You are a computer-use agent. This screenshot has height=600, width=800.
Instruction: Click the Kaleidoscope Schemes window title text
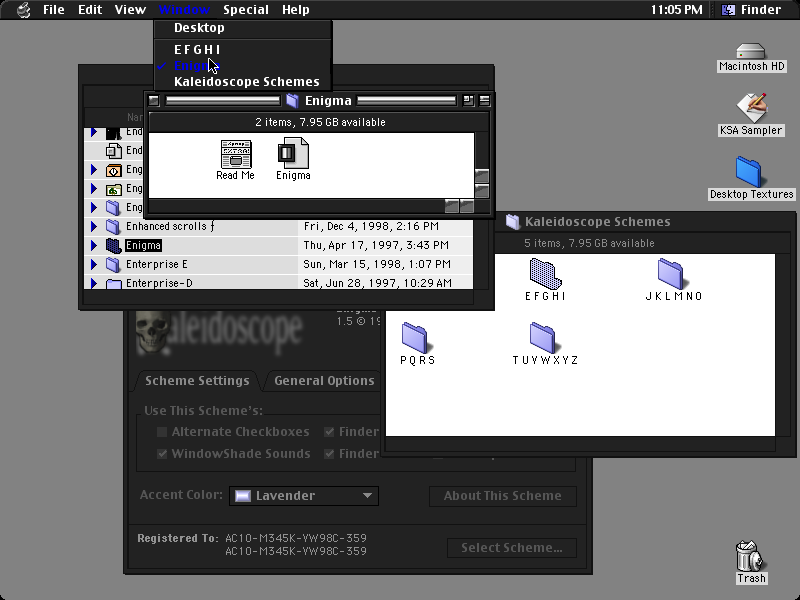(x=597, y=221)
